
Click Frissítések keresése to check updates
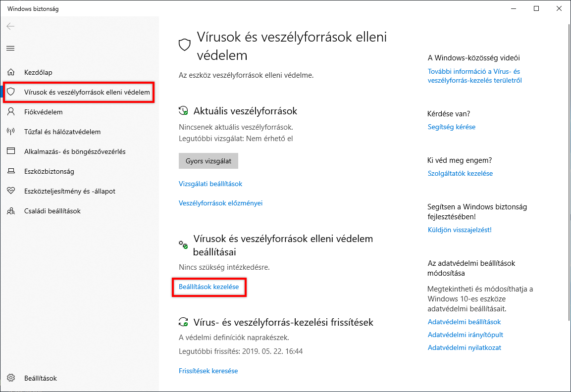(x=208, y=371)
